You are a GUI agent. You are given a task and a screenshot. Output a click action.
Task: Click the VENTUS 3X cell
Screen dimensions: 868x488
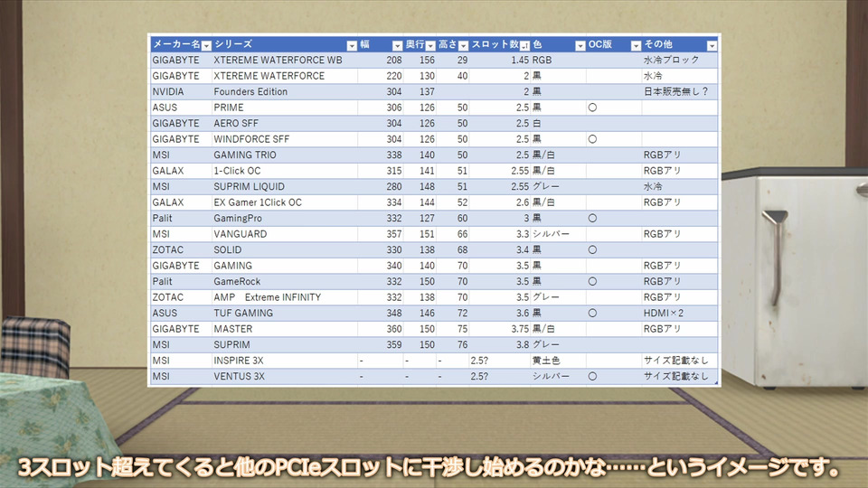(x=285, y=376)
